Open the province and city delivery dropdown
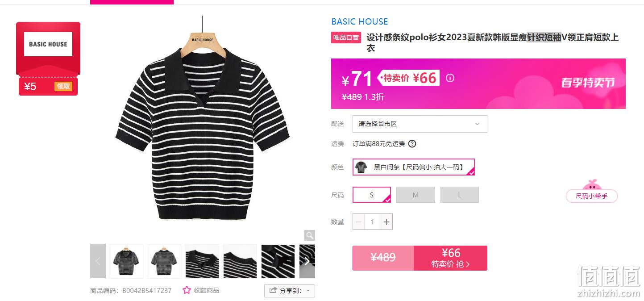 420,124
